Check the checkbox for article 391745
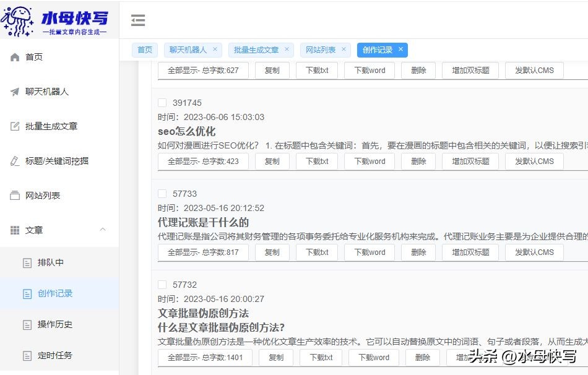Screen dimensions: 588x375 click(163, 103)
